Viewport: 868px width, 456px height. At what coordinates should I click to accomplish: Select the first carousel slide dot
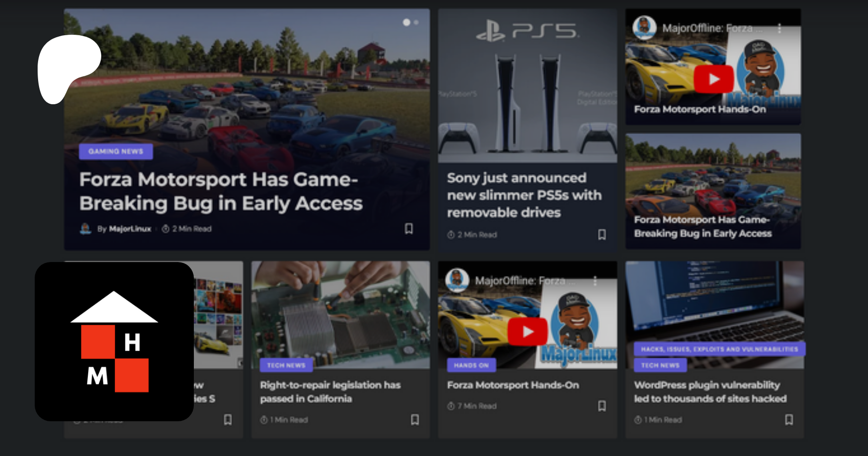click(407, 22)
